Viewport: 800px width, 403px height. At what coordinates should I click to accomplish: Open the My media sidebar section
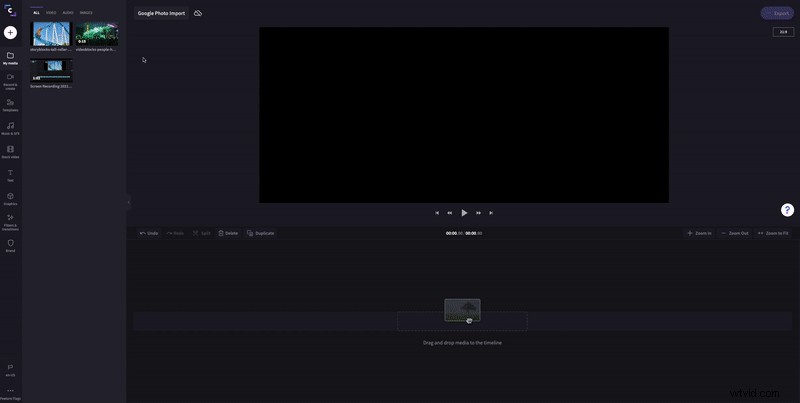pos(10,57)
